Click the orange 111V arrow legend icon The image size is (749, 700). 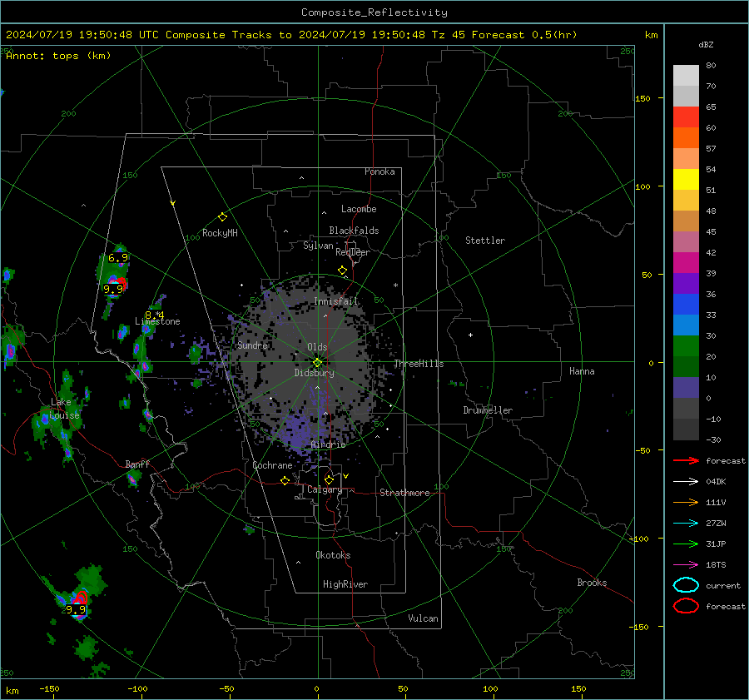click(686, 502)
